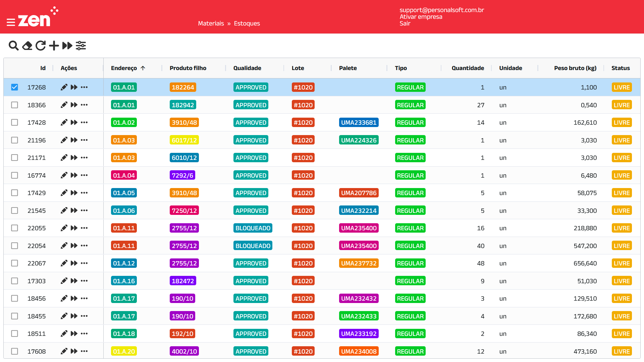The height and width of the screenshot is (362, 644).
Task: Click the fast-forward icon in row 17428
Action: (74, 123)
